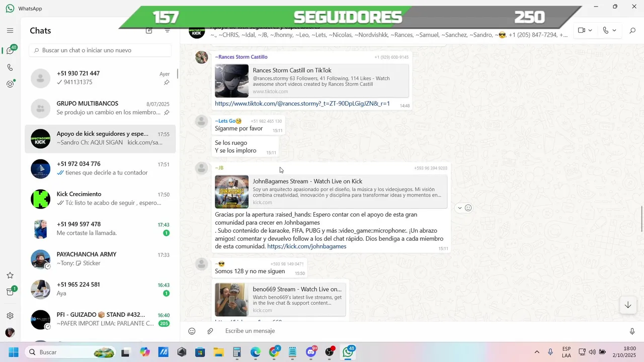Screen dimensions: 644x362
Task: Open group info from chat header avatar
Action: pos(197,31)
